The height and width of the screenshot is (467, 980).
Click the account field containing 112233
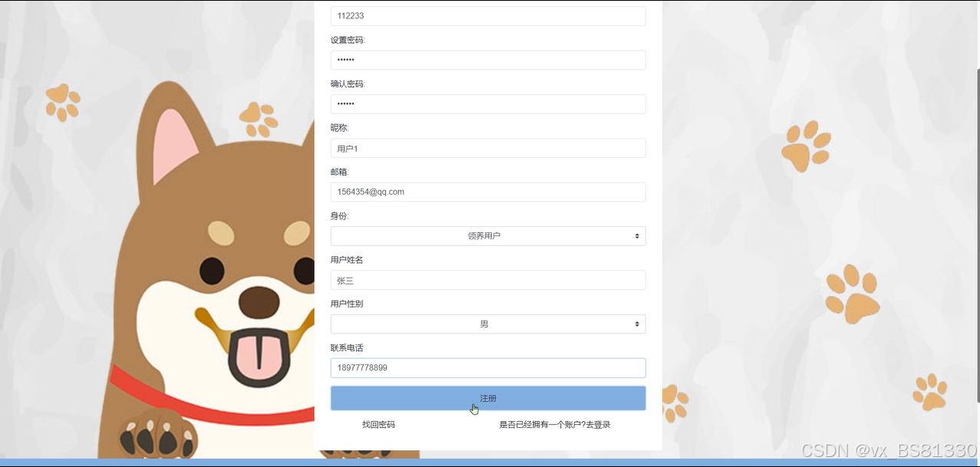[488, 16]
